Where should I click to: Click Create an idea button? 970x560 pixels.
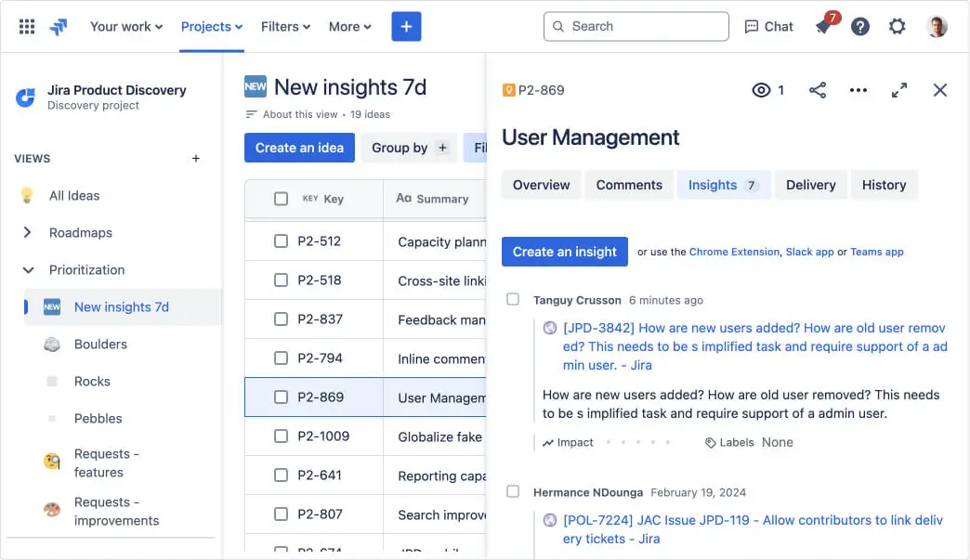[x=299, y=148]
